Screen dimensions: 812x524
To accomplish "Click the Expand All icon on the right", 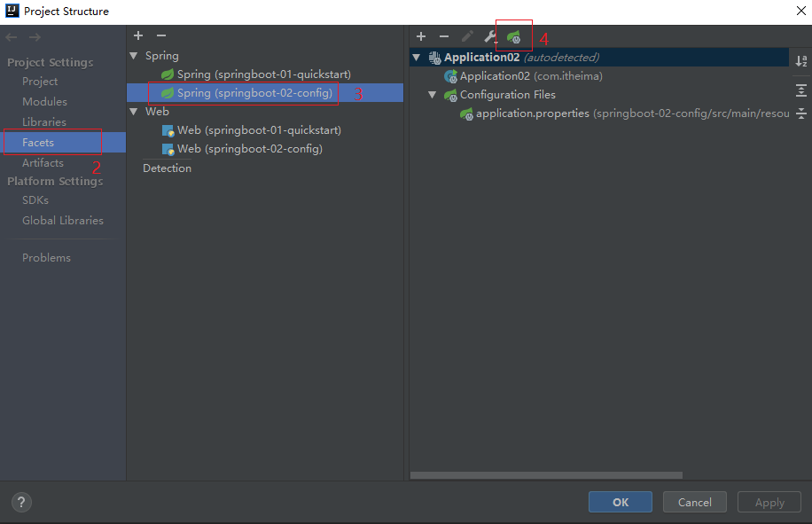I will pos(800,90).
